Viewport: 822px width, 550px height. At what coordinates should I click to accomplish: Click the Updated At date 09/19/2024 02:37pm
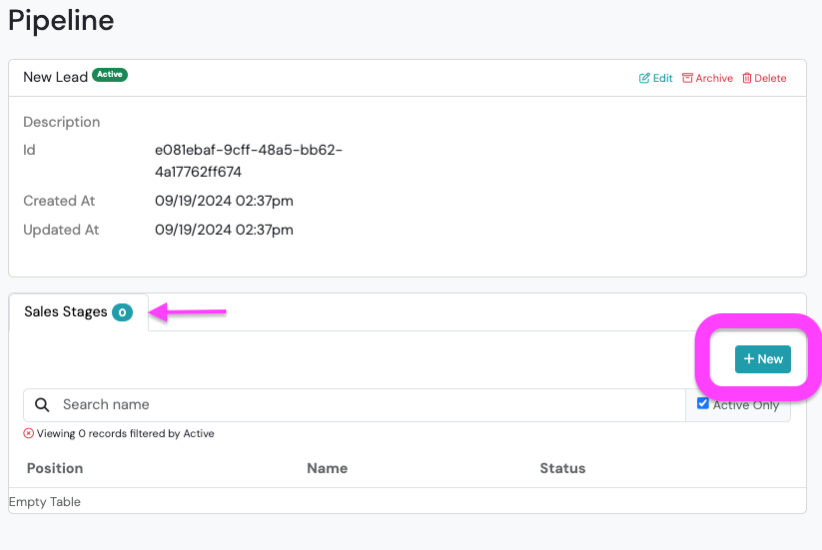pyautogui.click(x=224, y=230)
